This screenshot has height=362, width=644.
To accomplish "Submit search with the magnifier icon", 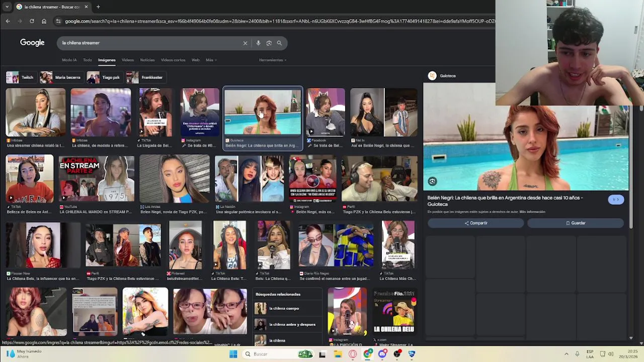I will click(x=279, y=43).
